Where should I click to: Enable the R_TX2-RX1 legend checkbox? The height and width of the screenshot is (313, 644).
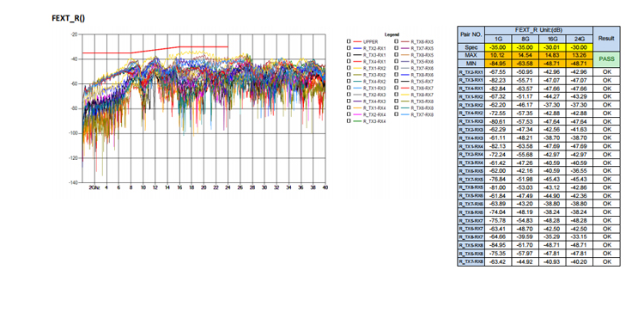(349, 48)
